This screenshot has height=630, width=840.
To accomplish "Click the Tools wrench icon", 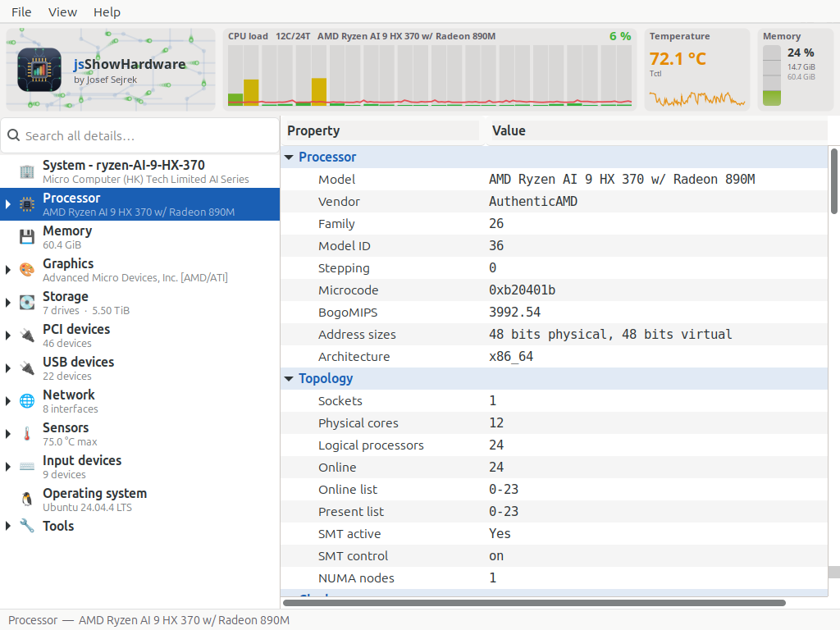I will pyautogui.click(x=27, y=526).
